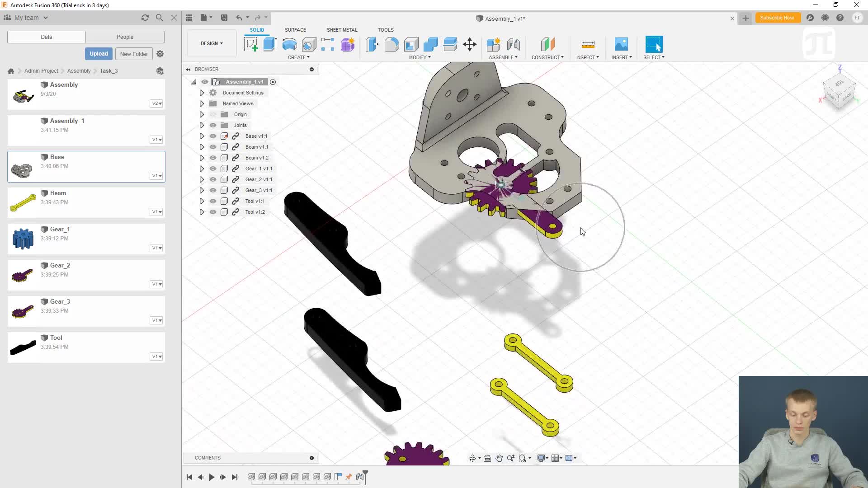Activate the Select tool
The image size is (868, 488).
654,44
